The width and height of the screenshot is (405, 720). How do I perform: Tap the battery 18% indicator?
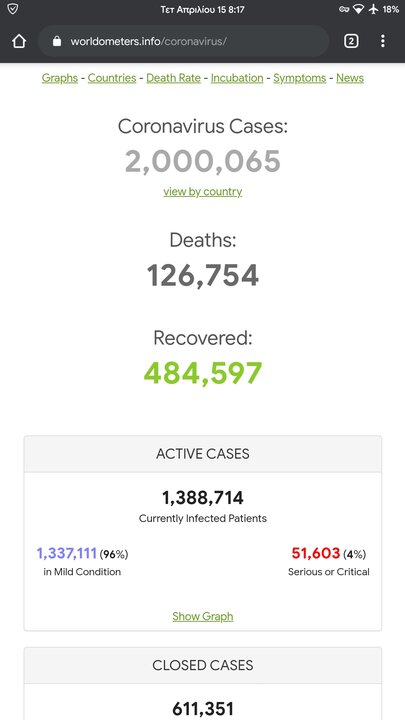pos(391,9)
